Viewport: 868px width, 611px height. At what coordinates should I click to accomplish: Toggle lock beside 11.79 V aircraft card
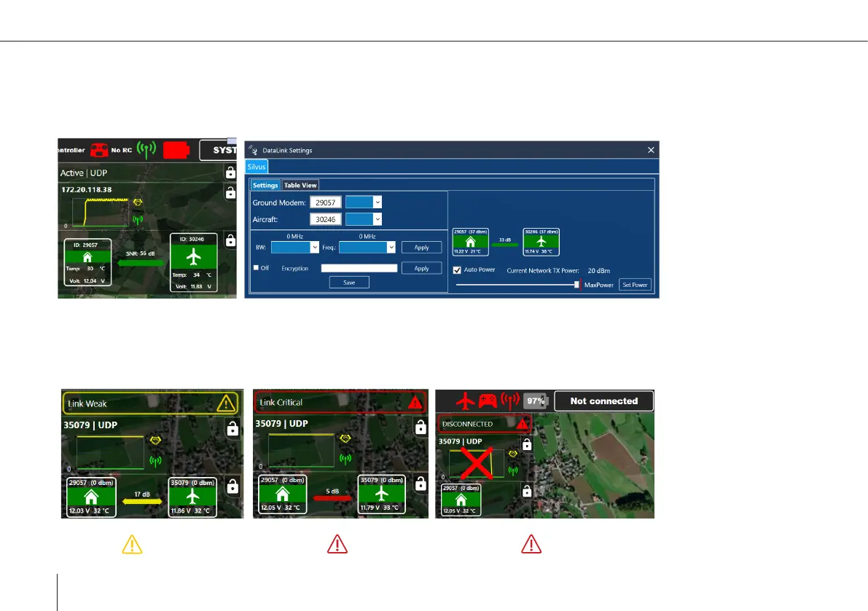coord(421,484)
